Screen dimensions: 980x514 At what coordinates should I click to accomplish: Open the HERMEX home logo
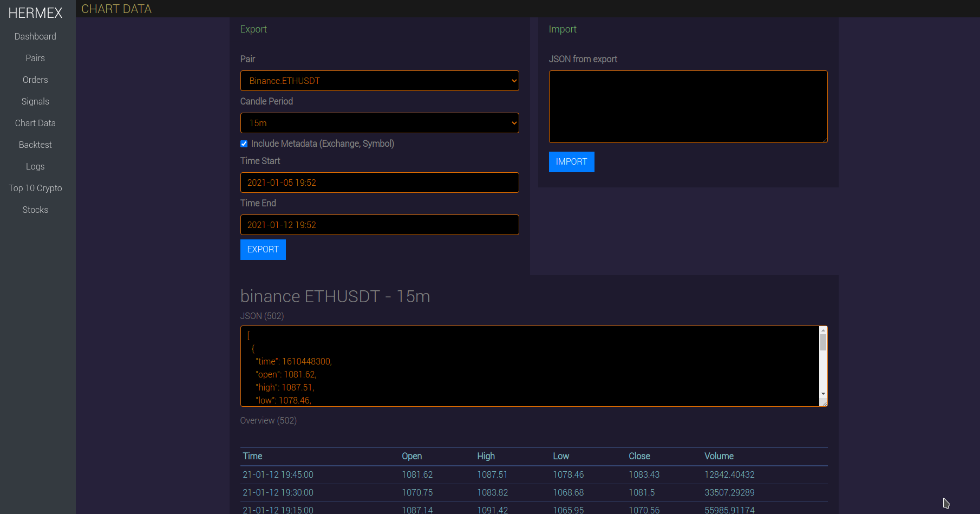[x=35, y=13]
